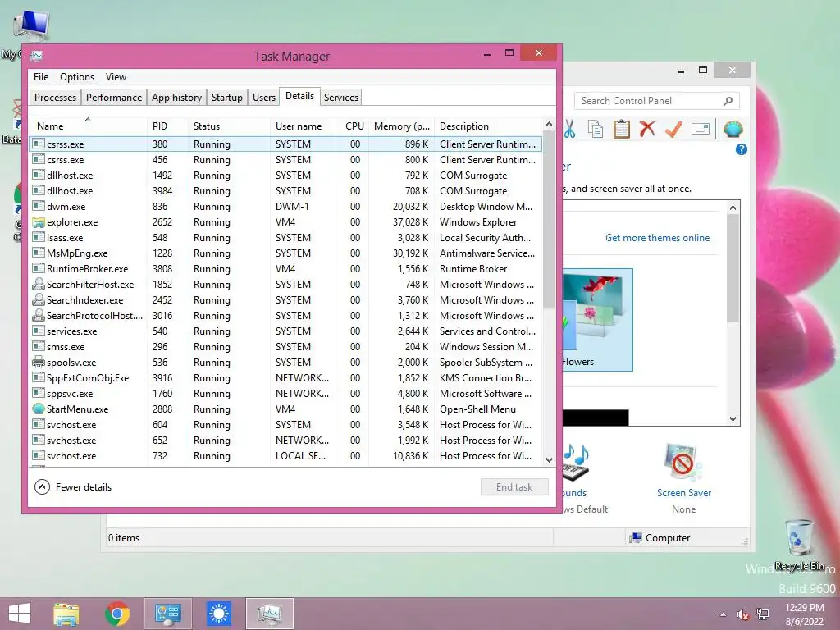This screenshot has width=840, height=630.
Task: Switch to the Services tab
Action: [x=340, y=98]
